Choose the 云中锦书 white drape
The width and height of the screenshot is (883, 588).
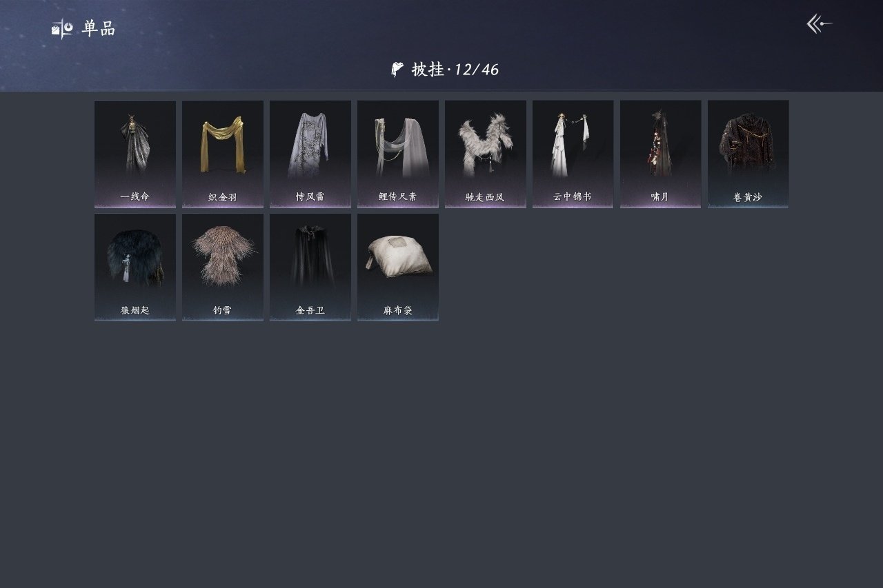point(573,154)
